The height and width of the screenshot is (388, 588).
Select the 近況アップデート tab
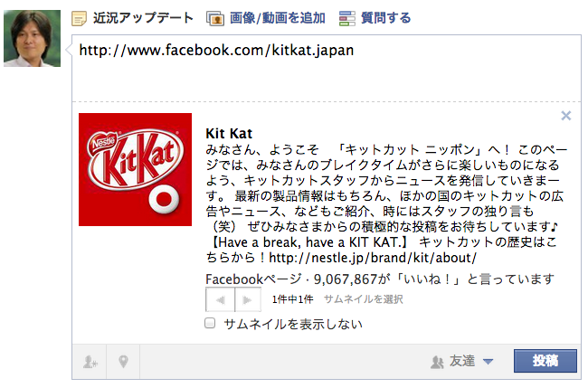(x=143, y=18)
